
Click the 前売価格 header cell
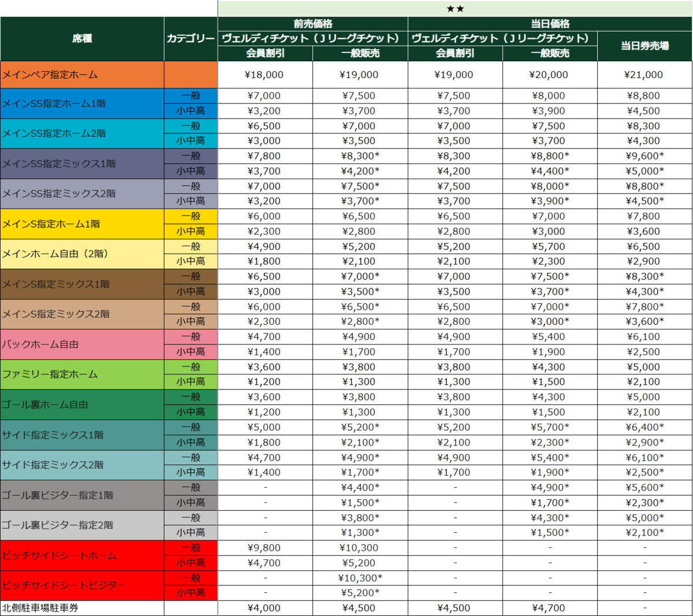tap(312, 24)
